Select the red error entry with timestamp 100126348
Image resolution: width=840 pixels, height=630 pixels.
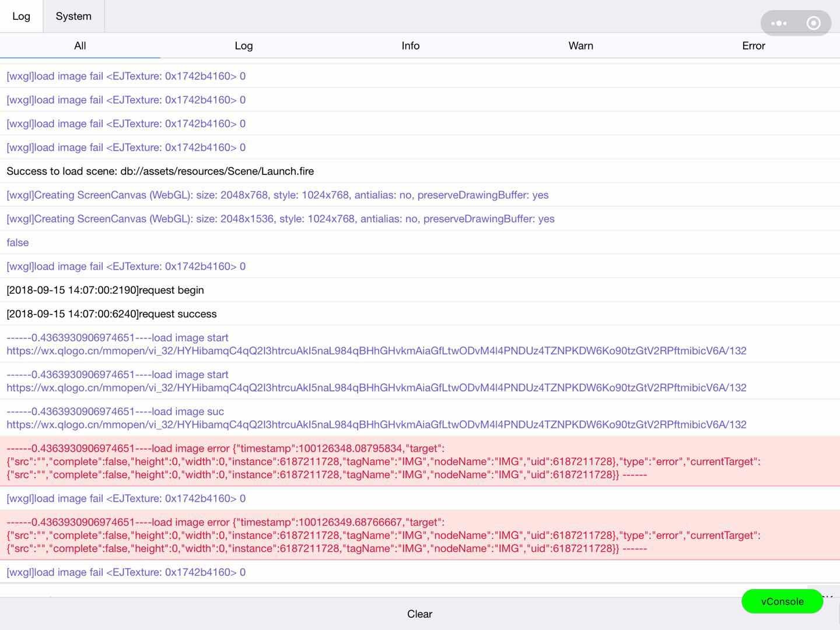click(x=383, y=461)
